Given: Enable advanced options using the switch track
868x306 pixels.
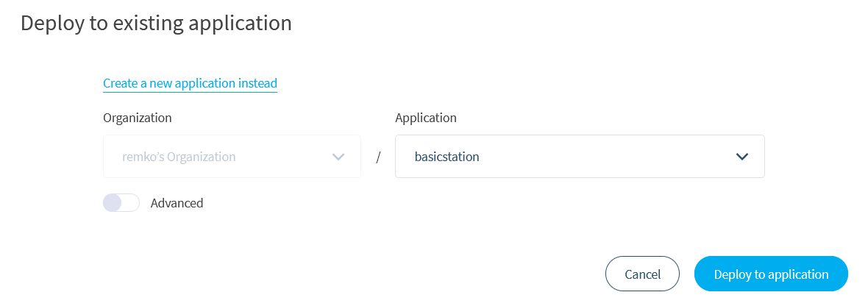Looking at the screenshot, I should pyautogui.click(x=121, y=203).
